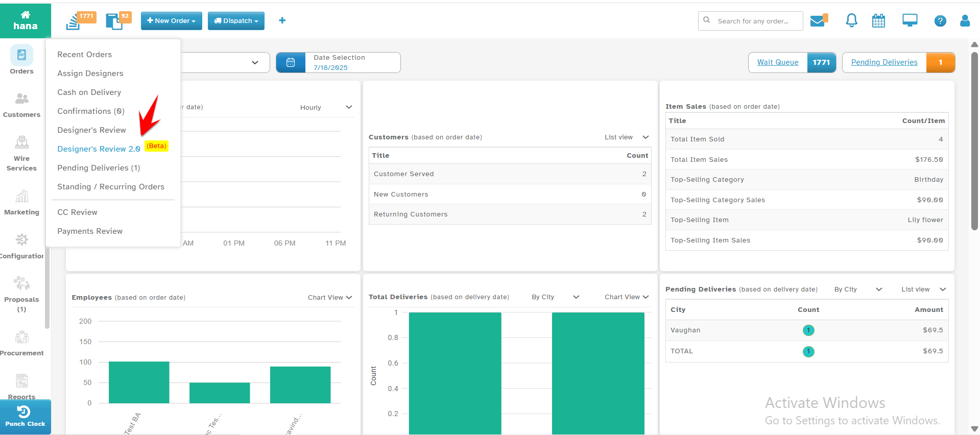Open the mail envelope icon
980x435 pixels.
[x=818, y=21]
